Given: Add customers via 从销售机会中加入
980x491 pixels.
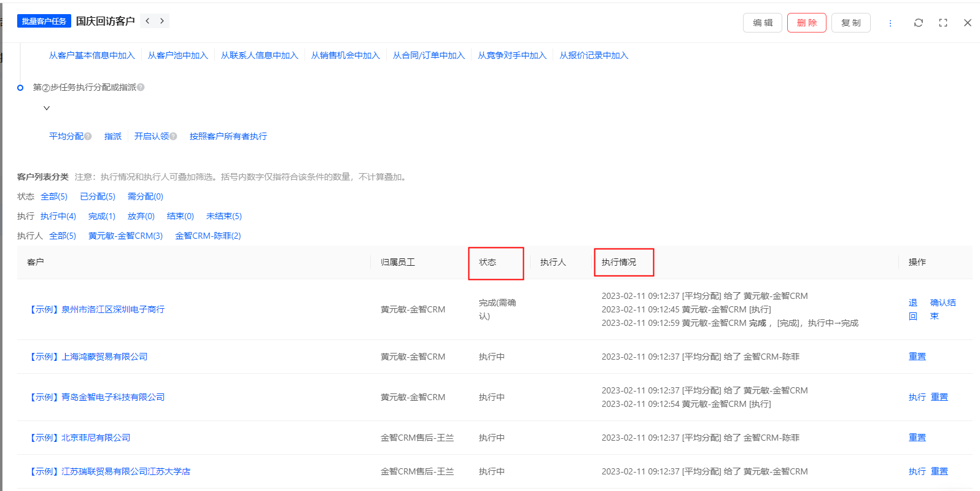Looking at the screenshot, I should click(x=346, y=55).
